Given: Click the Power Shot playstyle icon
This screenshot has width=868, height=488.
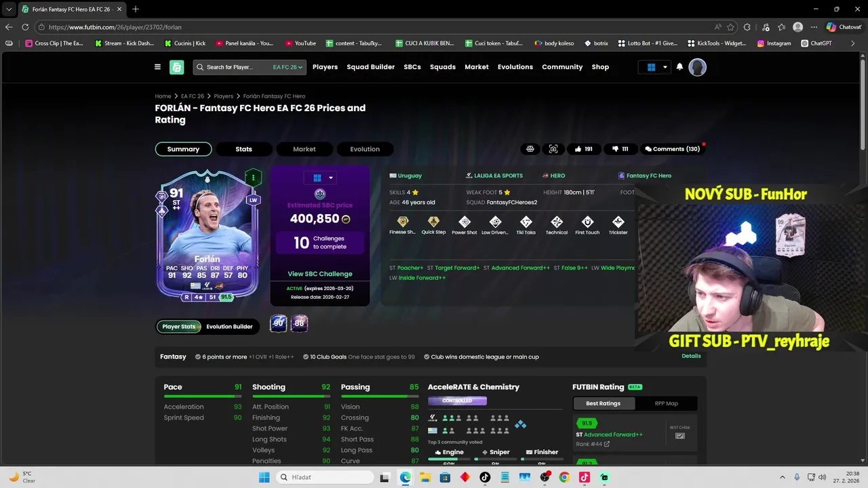Looking at the screenshot, I should click(x=465, y=222).
